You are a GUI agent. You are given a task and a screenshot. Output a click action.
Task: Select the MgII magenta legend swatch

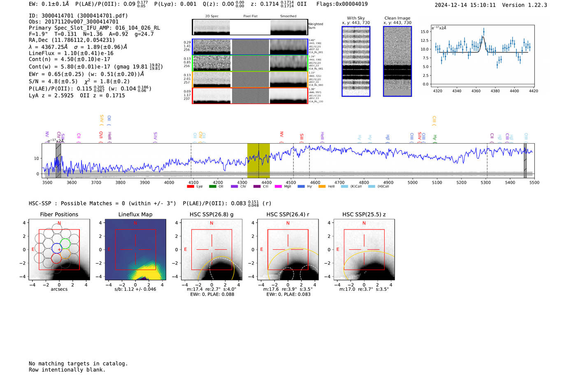coord(278,187)
